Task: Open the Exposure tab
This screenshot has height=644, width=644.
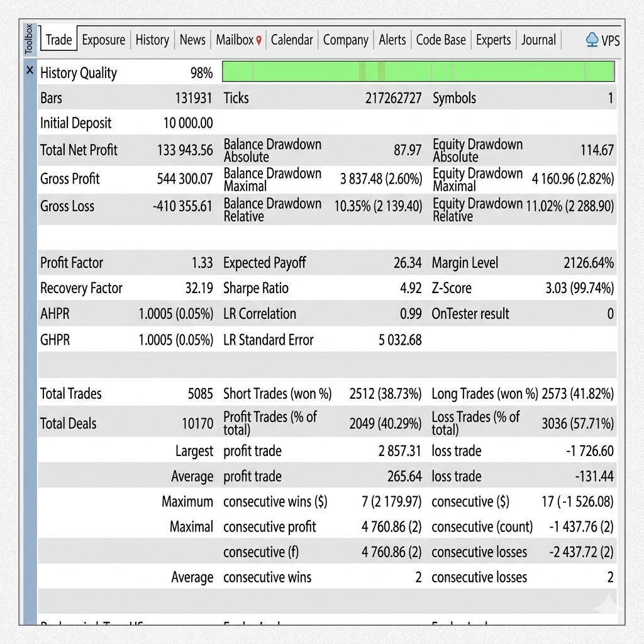Action: pyautogui.click(x=104, y=40)
